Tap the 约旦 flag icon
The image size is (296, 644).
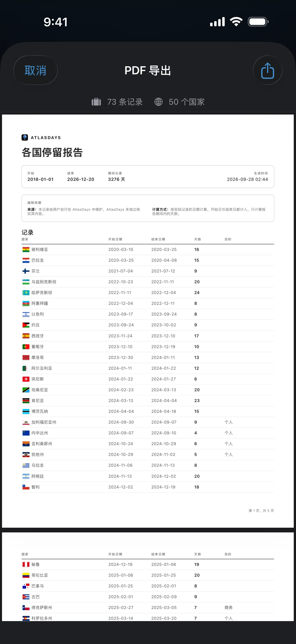(x=26, y=325)
